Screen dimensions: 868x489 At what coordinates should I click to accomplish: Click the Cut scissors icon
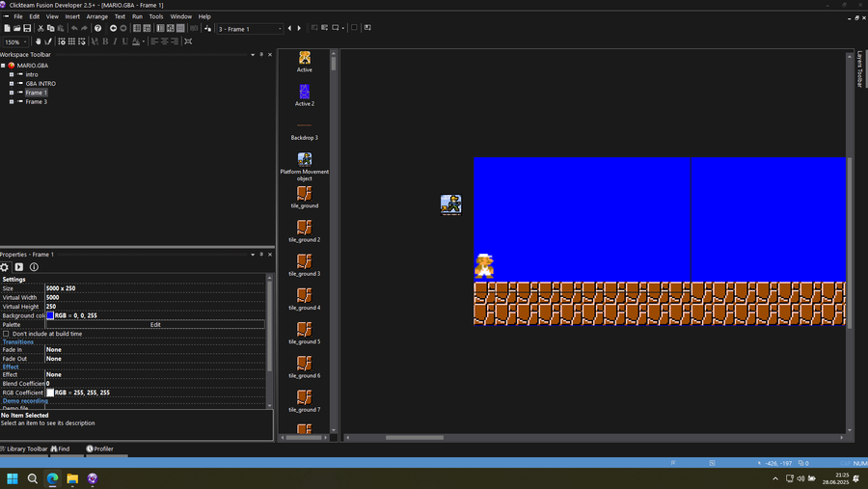point(41,28)
